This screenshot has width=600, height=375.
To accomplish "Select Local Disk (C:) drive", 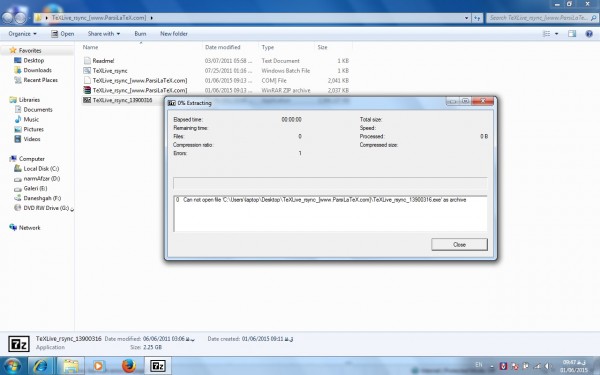I will pyautogui.click(x=41, y=168).
